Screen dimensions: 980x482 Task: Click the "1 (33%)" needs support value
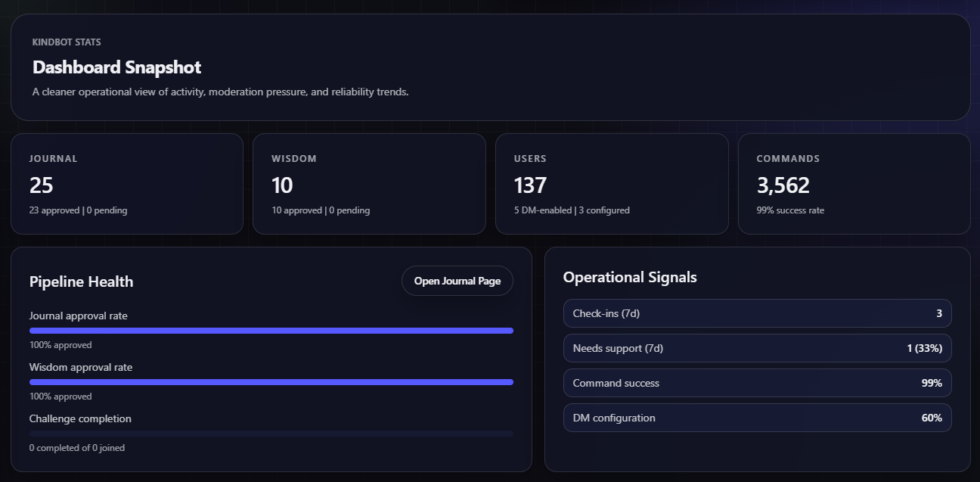tap(924, 348)
